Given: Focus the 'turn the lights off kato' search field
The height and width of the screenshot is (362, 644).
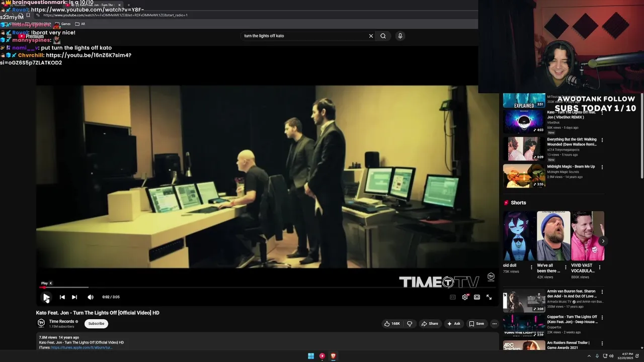Looking at the screenshot, I should click(x=304, y=36).
